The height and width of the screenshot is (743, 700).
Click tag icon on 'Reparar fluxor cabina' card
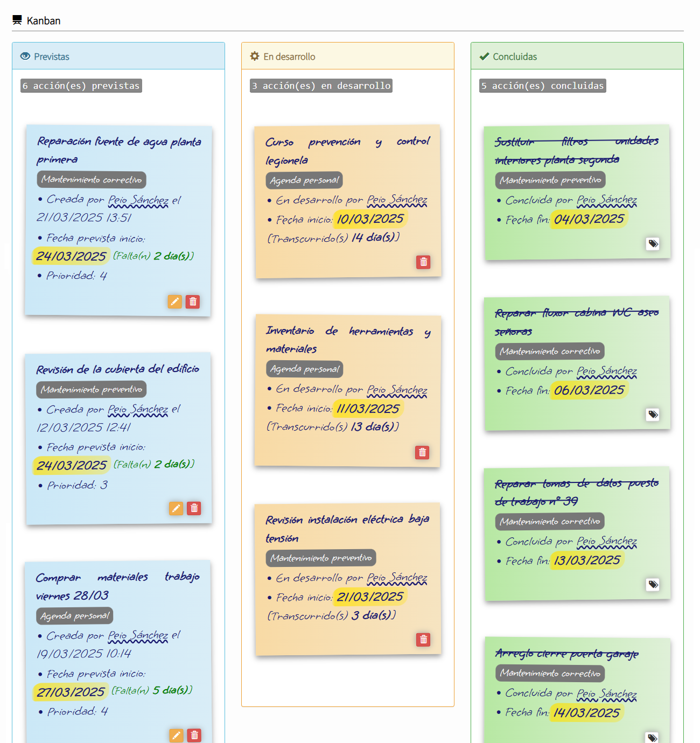653,415
